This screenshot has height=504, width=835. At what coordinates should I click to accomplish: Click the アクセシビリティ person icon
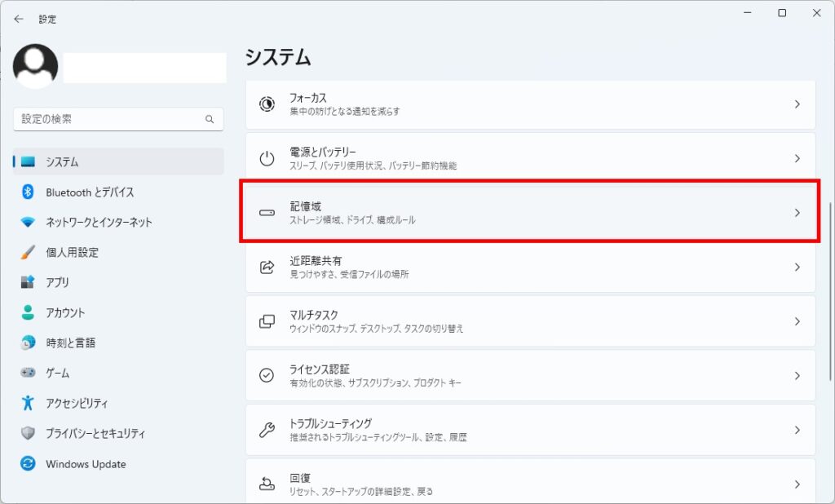coord(28,403)
